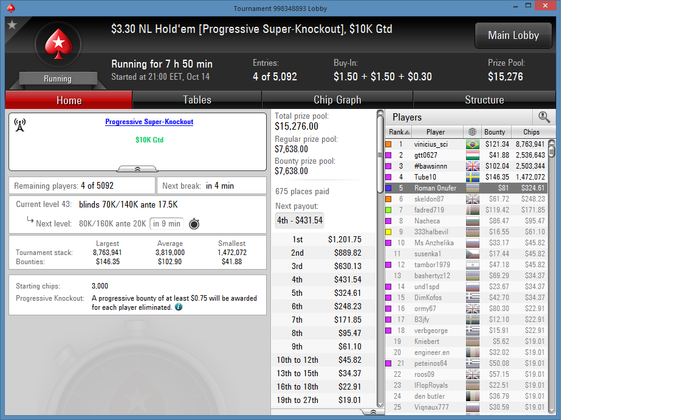700x420 pixels.
Task: Click the 10th to 12th payout row
Action: coord(323,360)
